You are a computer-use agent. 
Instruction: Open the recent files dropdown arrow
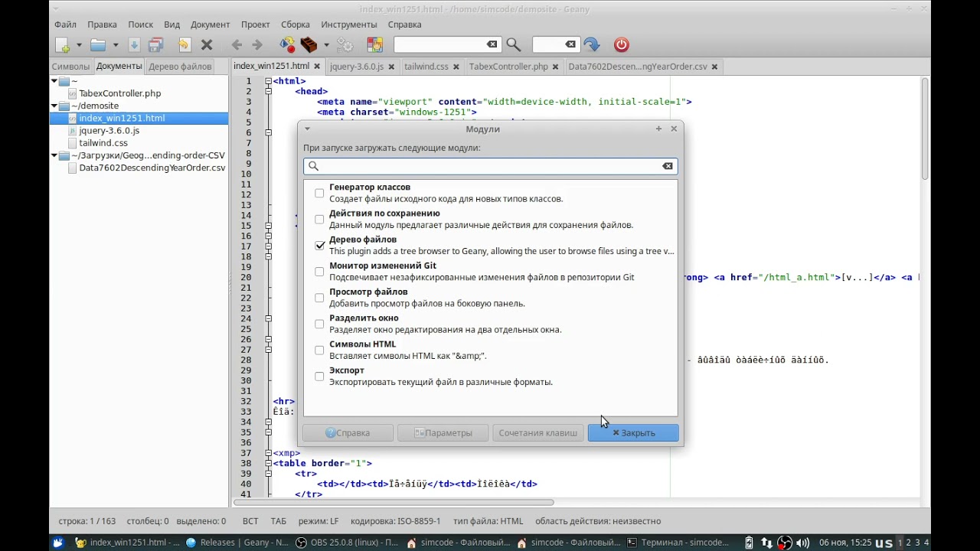coord(116,45)
